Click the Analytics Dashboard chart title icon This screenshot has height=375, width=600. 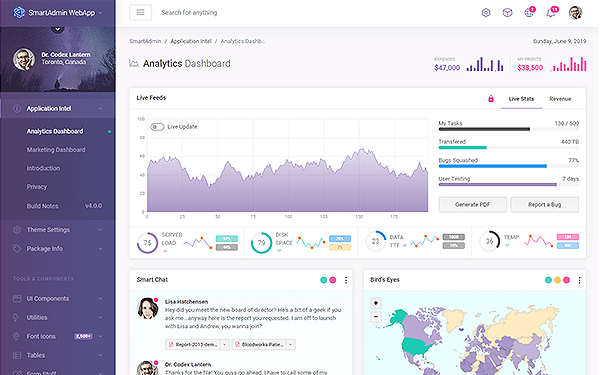click(134, 64)
